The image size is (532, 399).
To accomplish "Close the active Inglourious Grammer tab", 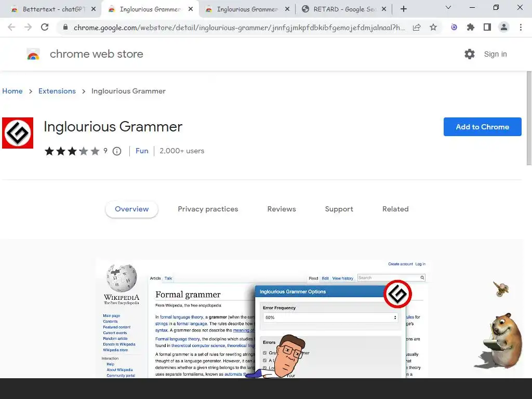I will pyautogui.click(x=191, y=9).
